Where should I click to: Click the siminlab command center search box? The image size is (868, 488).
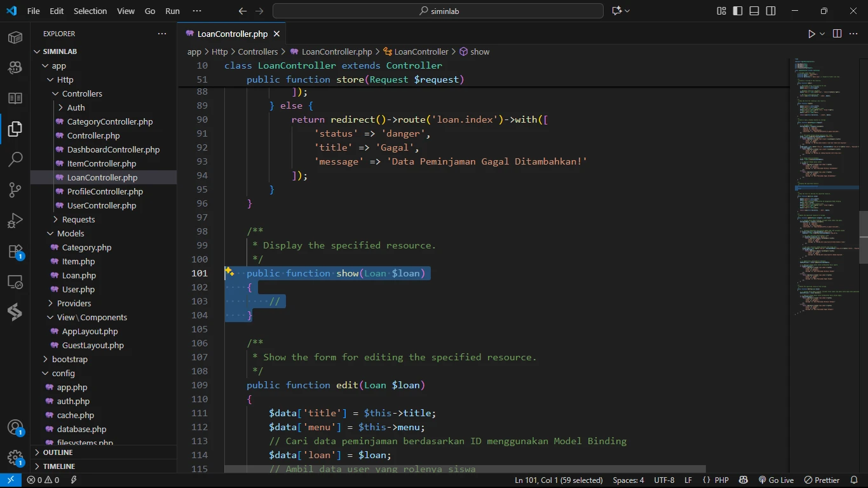point(438,11)
